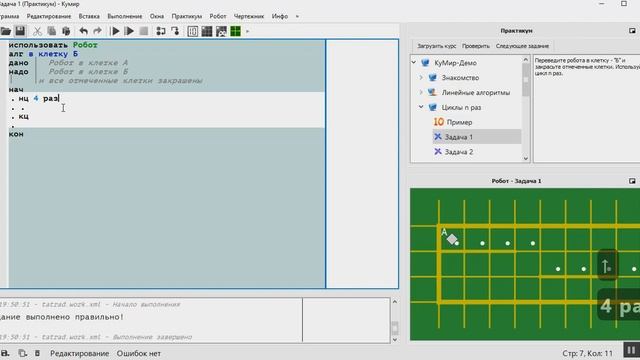Redo the last undone edit
Viewport: 640px width, 360px height.
97,31
